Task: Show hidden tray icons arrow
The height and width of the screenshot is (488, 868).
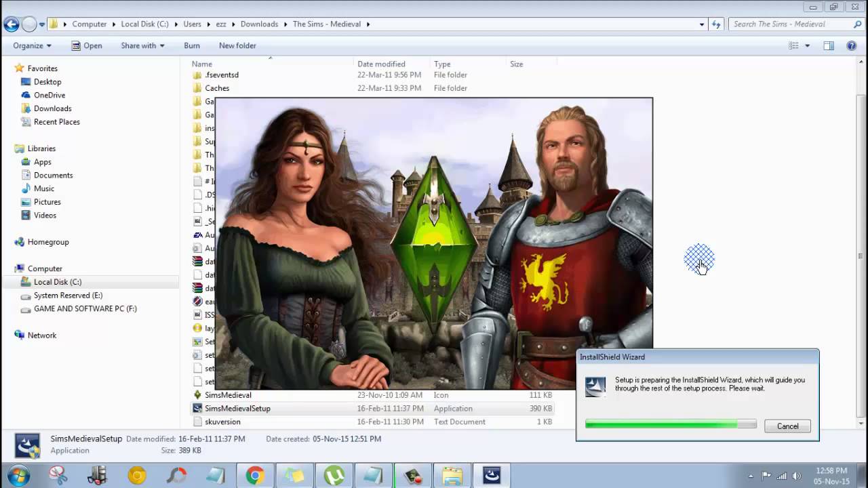Action: pos(751,476)
